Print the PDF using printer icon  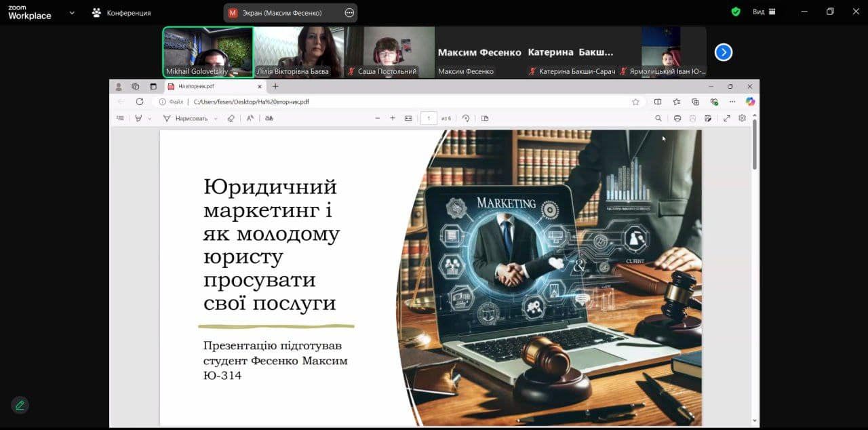(677, 118)
